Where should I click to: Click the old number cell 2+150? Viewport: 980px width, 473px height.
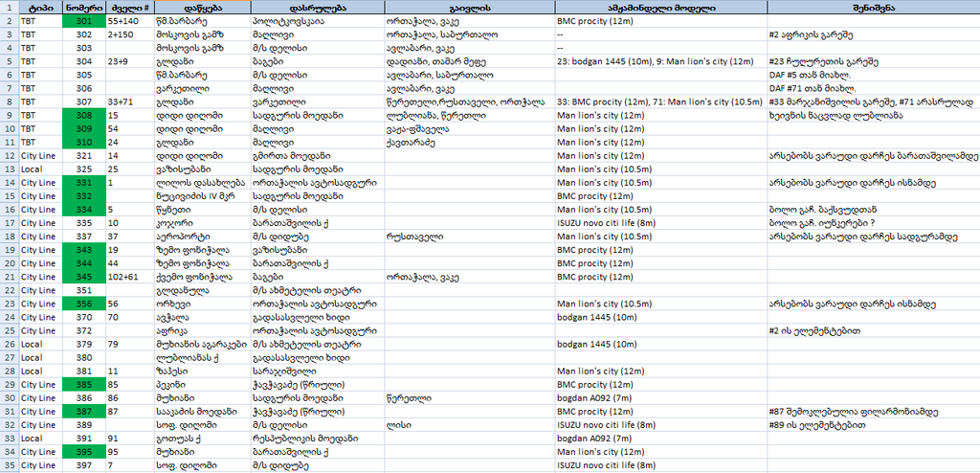coord(129,34)
